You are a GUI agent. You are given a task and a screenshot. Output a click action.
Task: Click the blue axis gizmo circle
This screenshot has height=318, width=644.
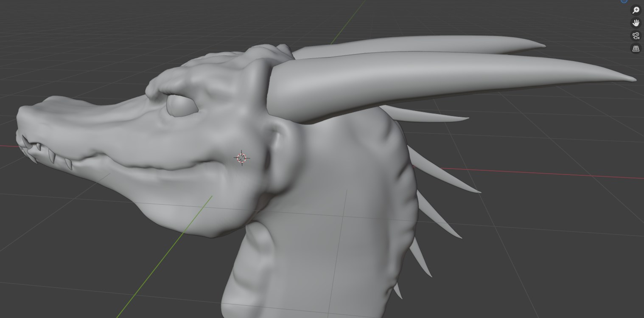tap(624, 1)
